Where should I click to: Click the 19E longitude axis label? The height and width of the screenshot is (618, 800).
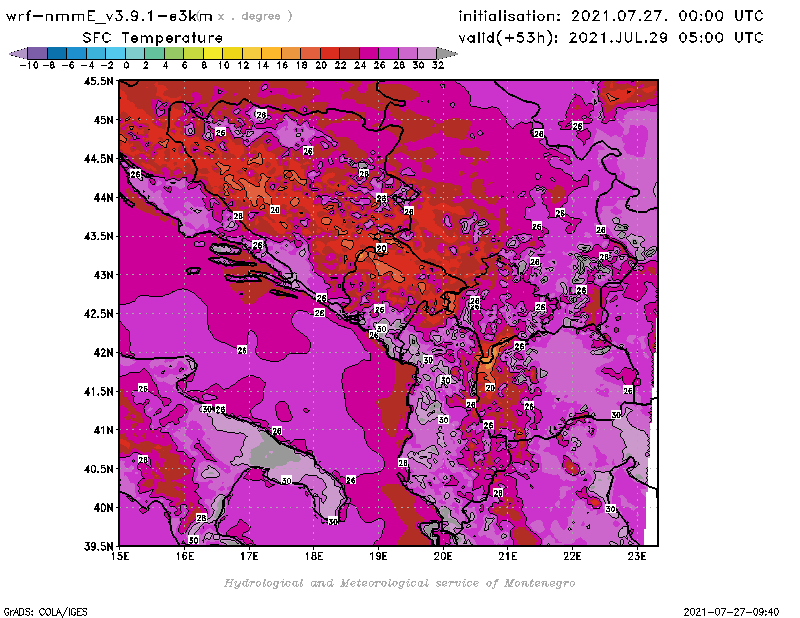coord(378,556)
